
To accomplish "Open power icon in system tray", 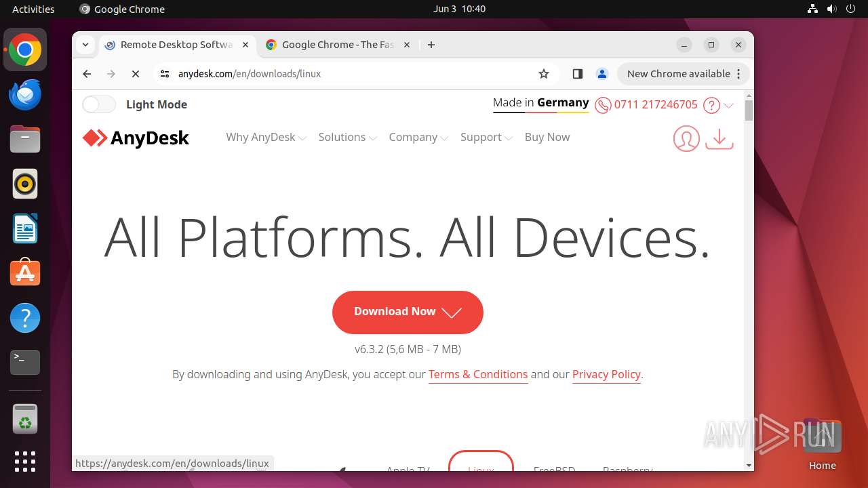I will click(x=851, y=9).
